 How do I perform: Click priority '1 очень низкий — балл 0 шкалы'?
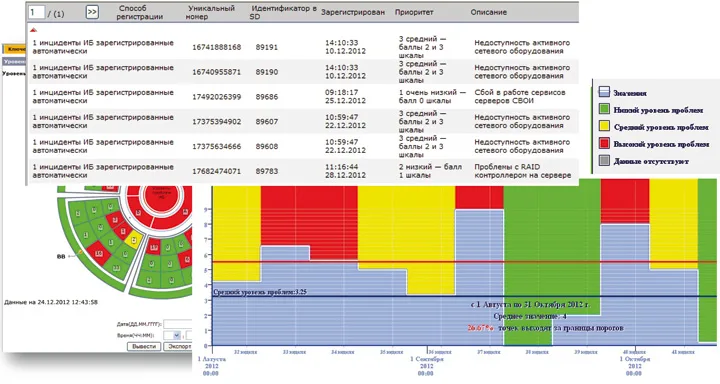tap(432, 96)
